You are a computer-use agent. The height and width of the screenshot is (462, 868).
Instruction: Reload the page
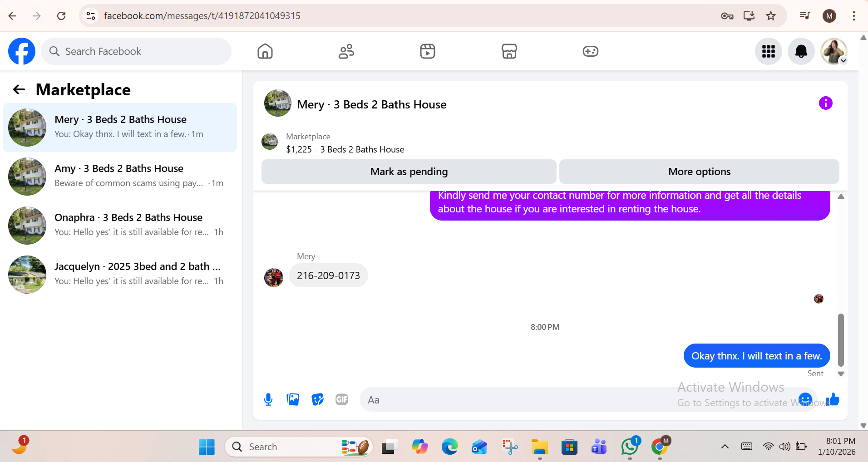coord(61,16)
